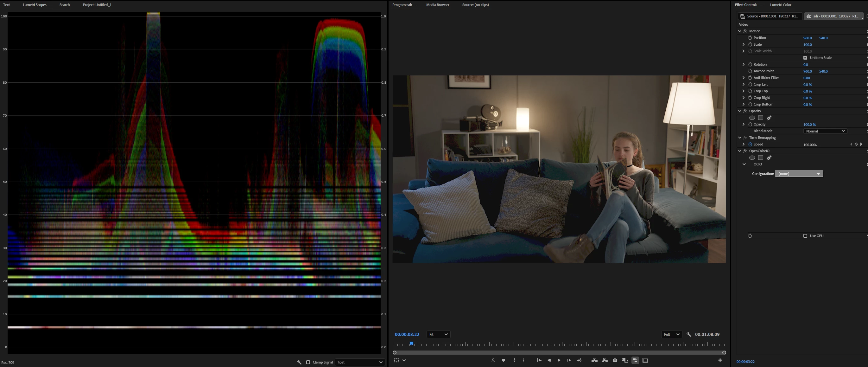Image resolution: width=868 pixels, height=367 pixels.
Task: Click the global FX mute icon
Action: coord(493,360)
